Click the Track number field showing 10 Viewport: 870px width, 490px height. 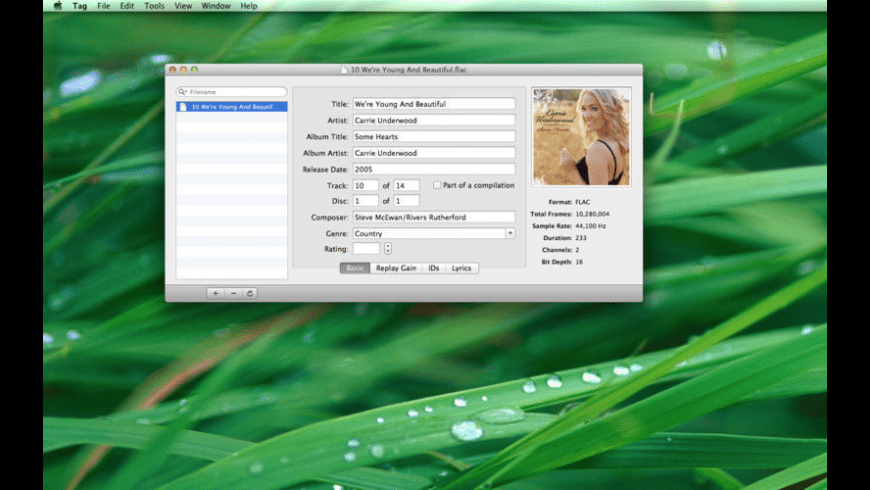[366, 185]
